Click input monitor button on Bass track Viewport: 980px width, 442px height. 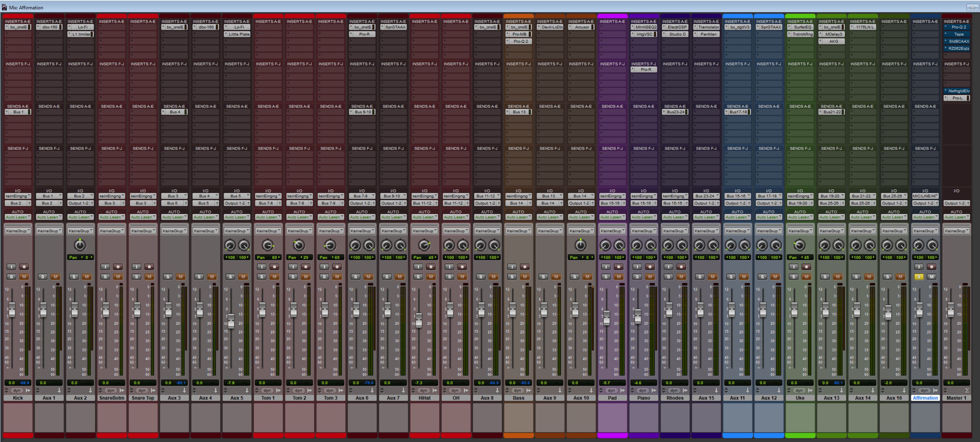[512, 267]
